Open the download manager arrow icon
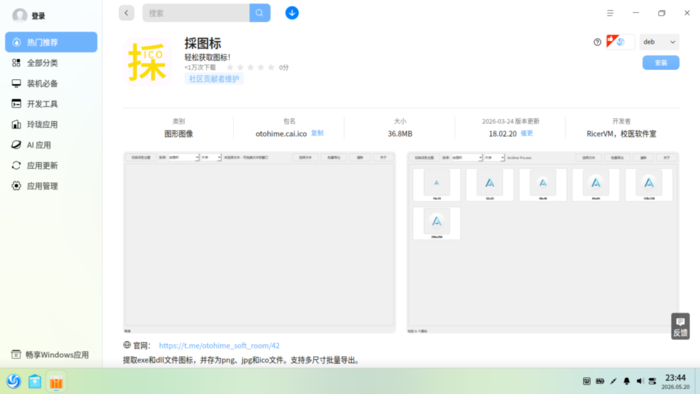The width and height of the screenshot is (700, 394). [292, 13]
